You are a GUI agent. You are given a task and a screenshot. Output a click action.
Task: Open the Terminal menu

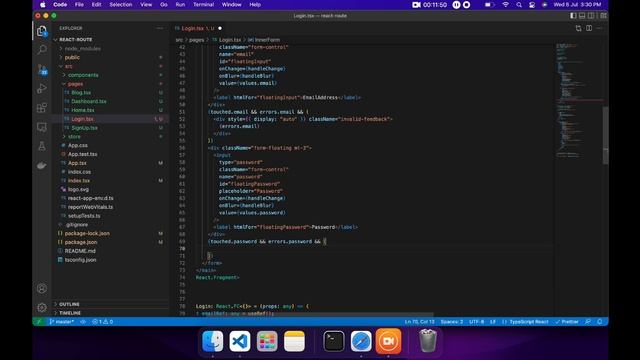(x=204, y=4)
